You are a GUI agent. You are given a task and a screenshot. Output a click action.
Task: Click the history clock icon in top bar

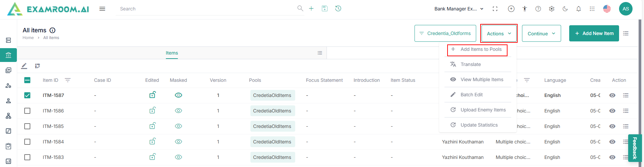338,8
